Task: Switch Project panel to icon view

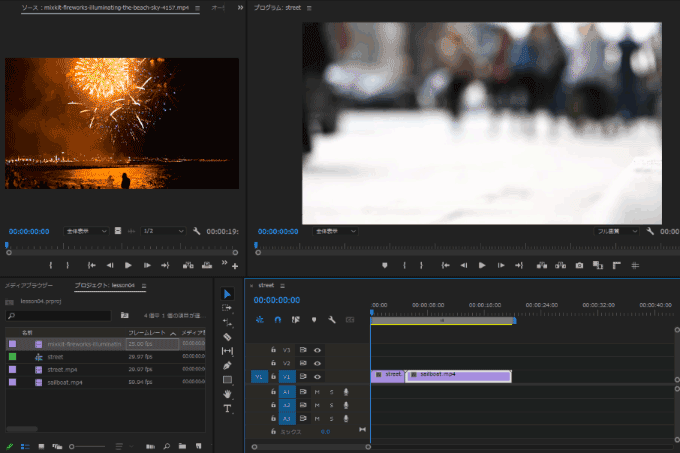Action: (x=41, y=446)
